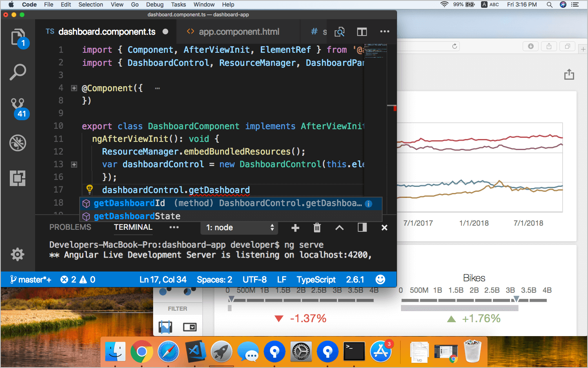The image size is (588, 368).
Task: Open the Extensions view icon
Action: (x=18, y=178)
